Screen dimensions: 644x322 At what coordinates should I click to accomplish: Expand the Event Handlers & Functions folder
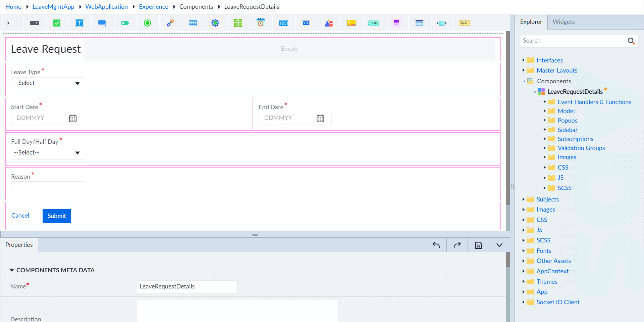click(544, 102)
